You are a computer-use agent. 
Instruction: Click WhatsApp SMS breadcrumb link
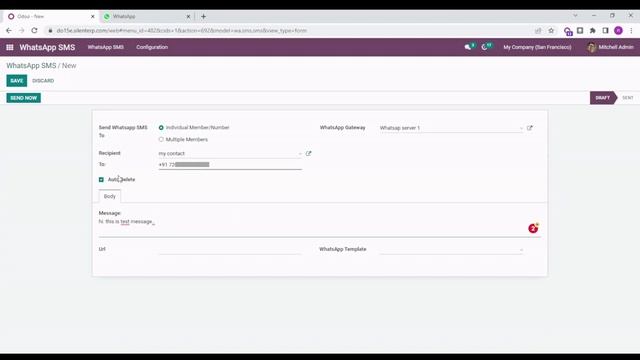click(31, 66)
